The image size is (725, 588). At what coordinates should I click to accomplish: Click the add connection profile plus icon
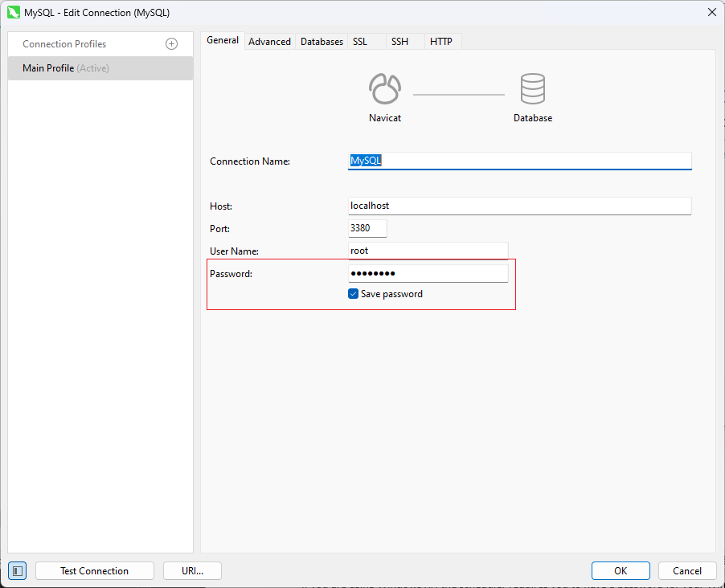tap(171, 44)
